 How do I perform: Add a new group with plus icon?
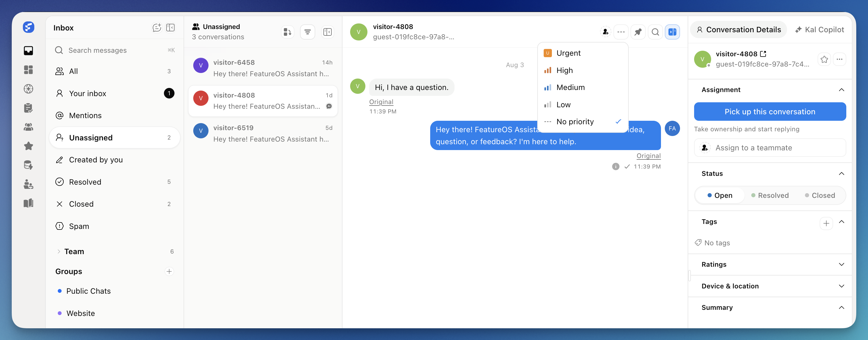(169, 271)
